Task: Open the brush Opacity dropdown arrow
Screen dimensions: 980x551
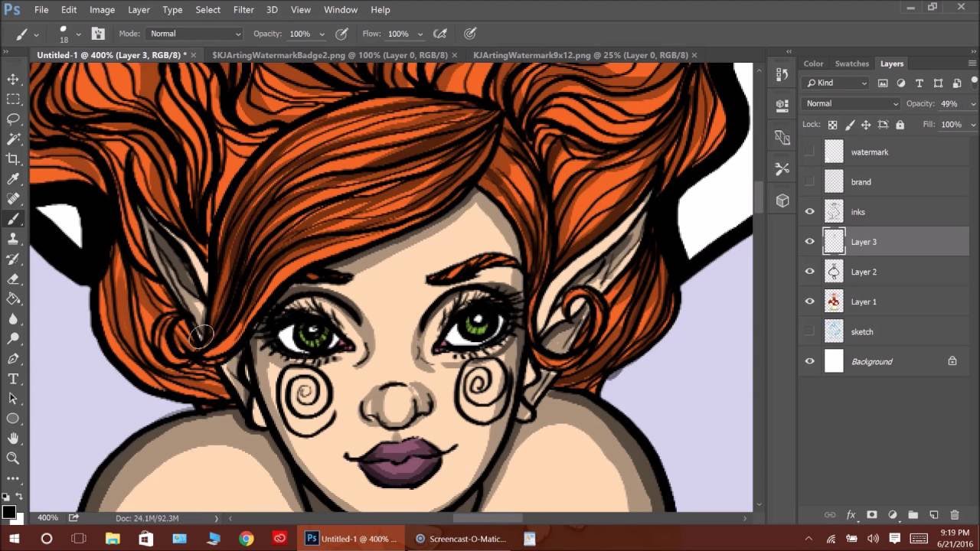Action: click(322, 34)
